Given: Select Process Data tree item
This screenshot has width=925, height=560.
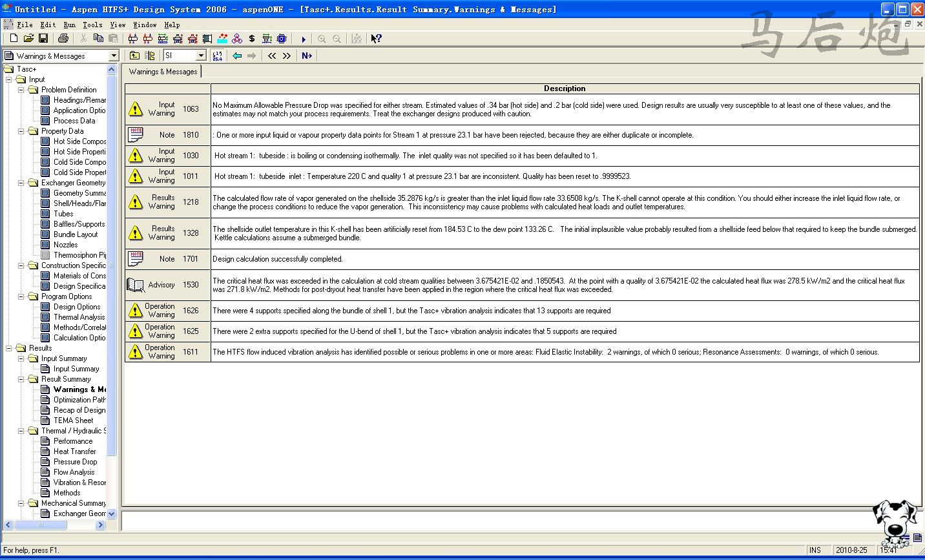Looking at the screenshot, I should coord(74,121).
